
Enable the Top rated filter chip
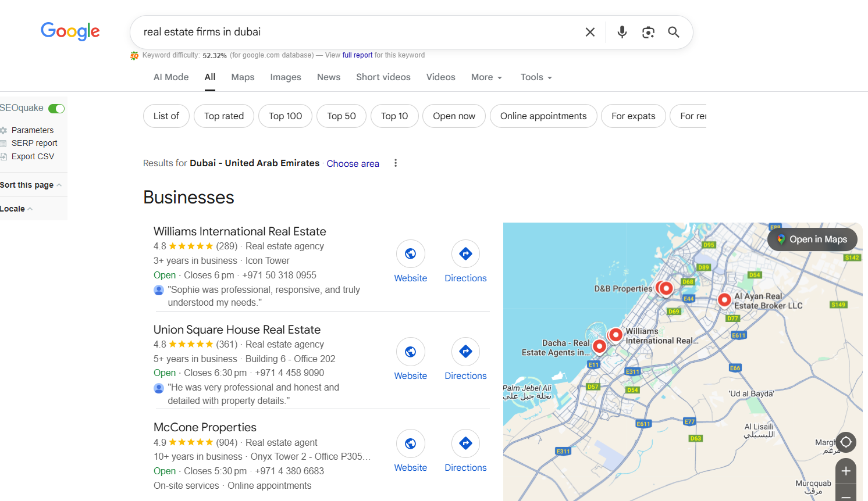pyautogui.click(x=224, y=116)
